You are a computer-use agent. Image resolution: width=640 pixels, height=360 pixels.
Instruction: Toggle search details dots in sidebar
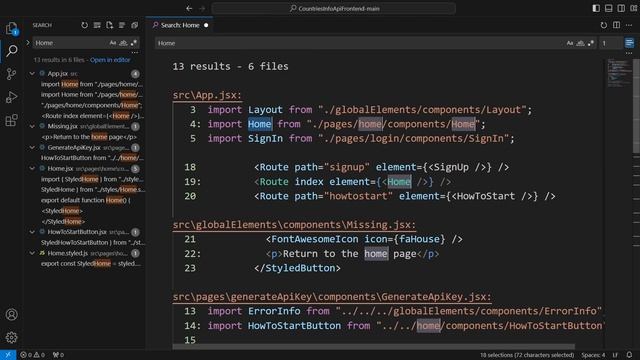(x=135, y=53)
